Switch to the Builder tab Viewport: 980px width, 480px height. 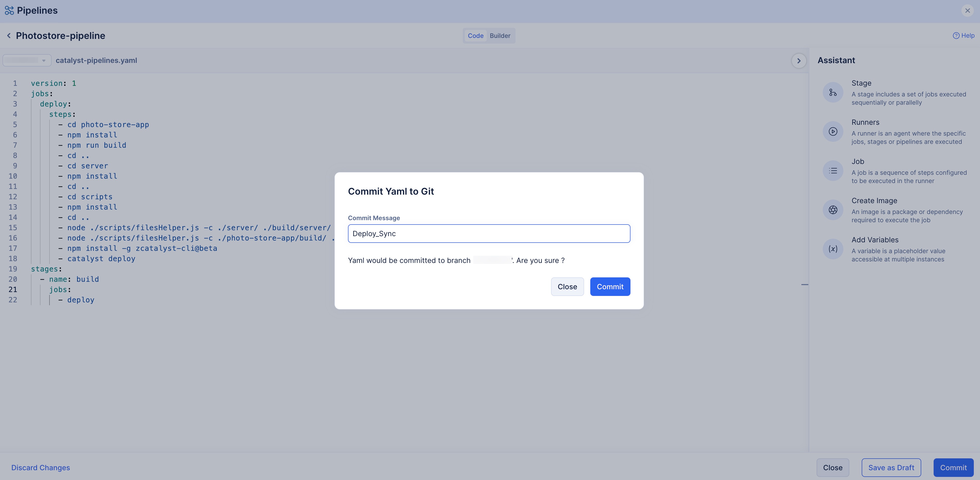point(500,36)
